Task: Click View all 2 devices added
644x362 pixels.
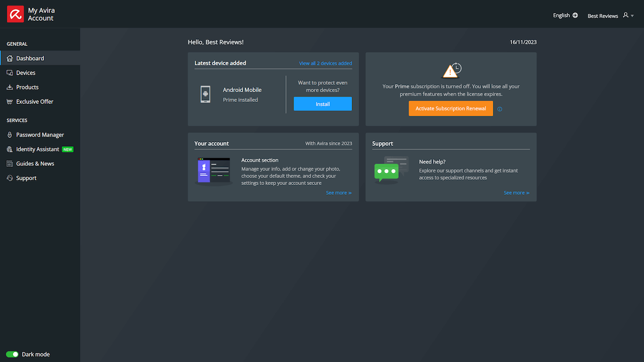Action: (325, 63)
